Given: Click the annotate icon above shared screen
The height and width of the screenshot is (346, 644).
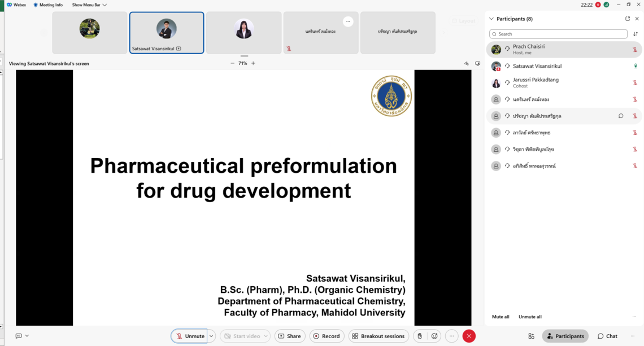Looking at the screenshot, I should 467,64.
